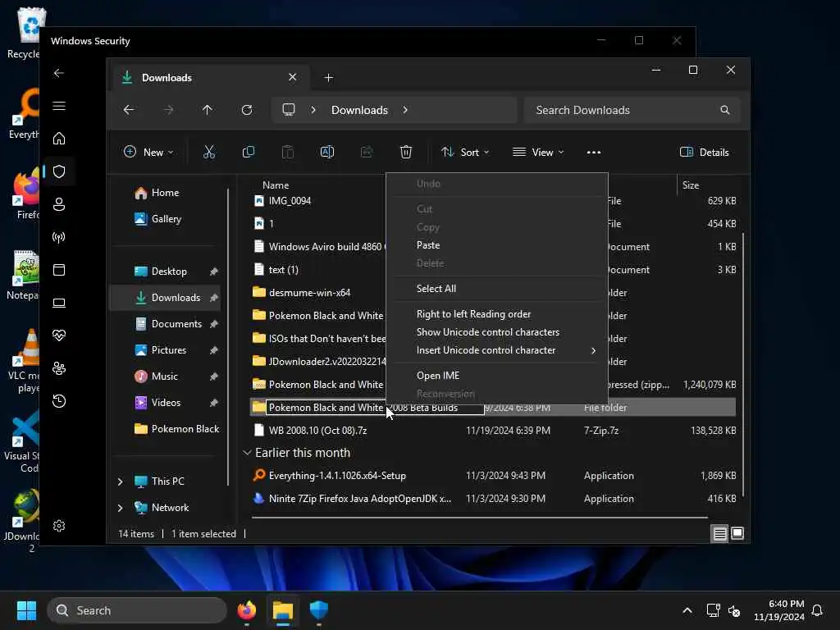Expand This PC in navigation pane
The height and width of the screenshot is (630, 840).
(x=120, y=482)
